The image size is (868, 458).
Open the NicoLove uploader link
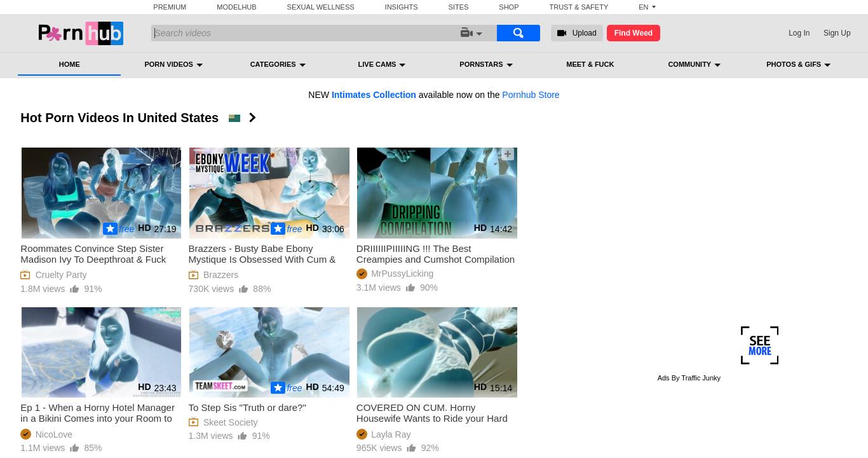coord(54,434)
